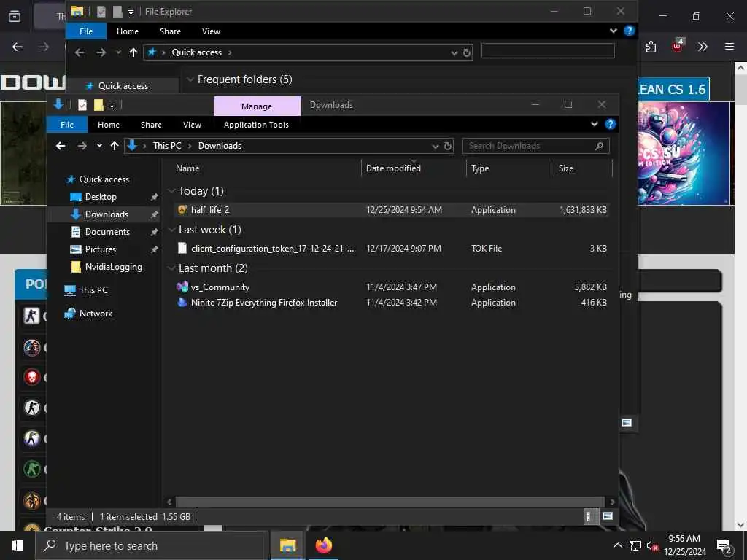Select Desktop in navigation pane
Viewport: 747px width, 560px height.
(101, 197)
